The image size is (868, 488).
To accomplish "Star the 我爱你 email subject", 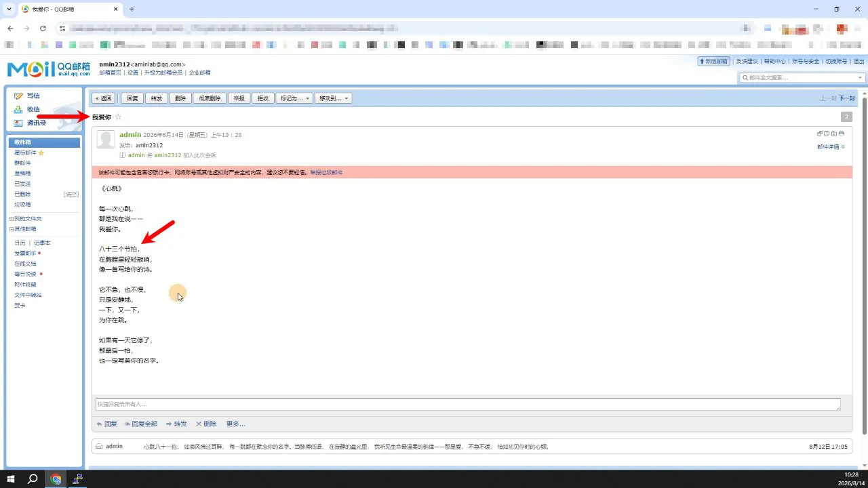I will click(x=118, y=117).
